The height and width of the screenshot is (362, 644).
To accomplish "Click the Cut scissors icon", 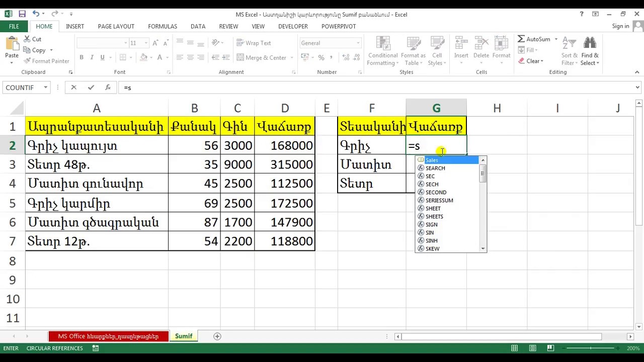I will point(26,39).
